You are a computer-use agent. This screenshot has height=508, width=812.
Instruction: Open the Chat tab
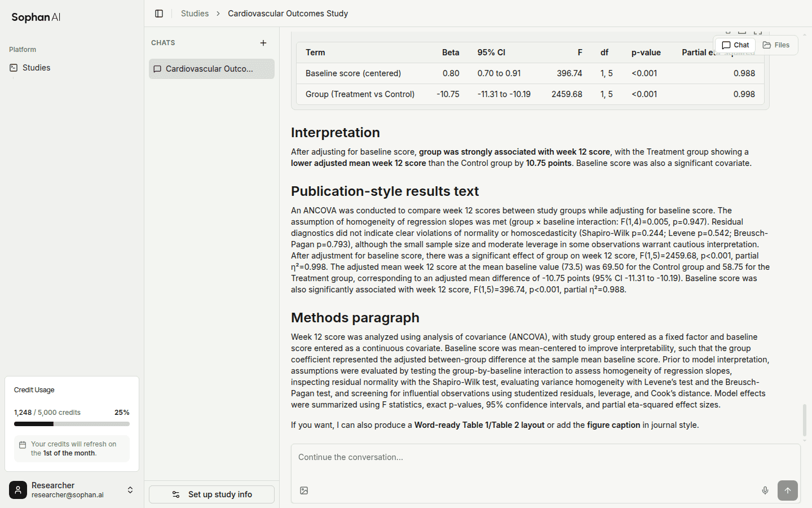(x=735, y=45)
